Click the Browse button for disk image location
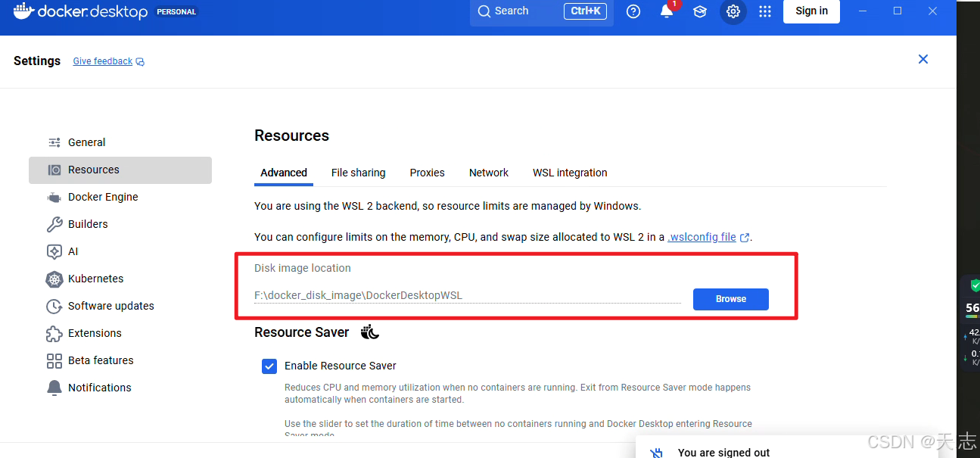Image resolution: width=980 pixels, height=458 pixels. click(730, 299)
